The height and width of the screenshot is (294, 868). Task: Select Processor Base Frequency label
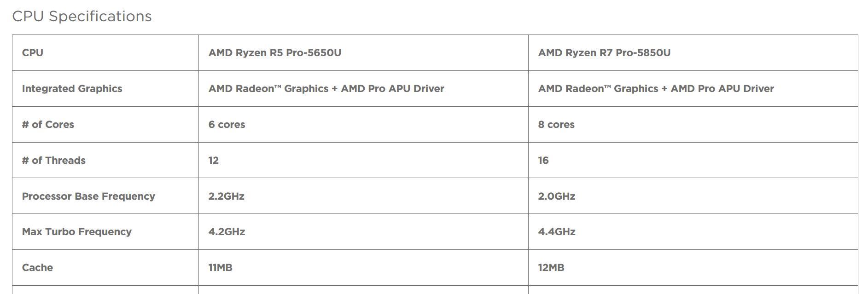click(x=88, y=196)
